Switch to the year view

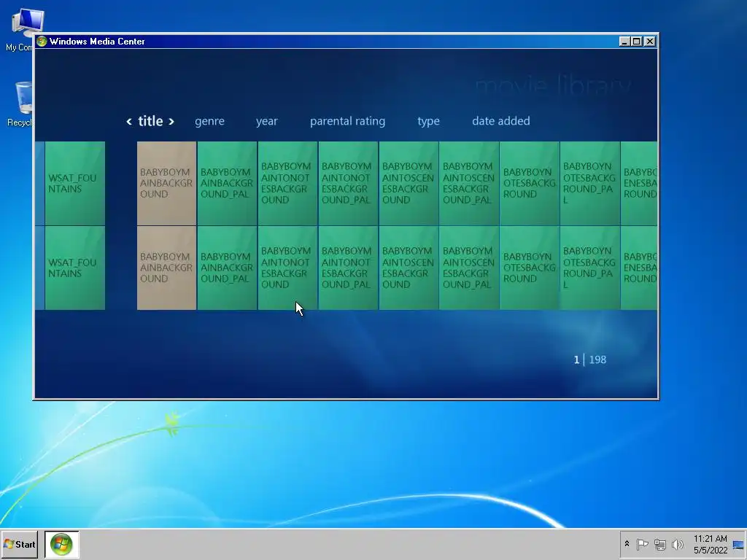point(267,121)
